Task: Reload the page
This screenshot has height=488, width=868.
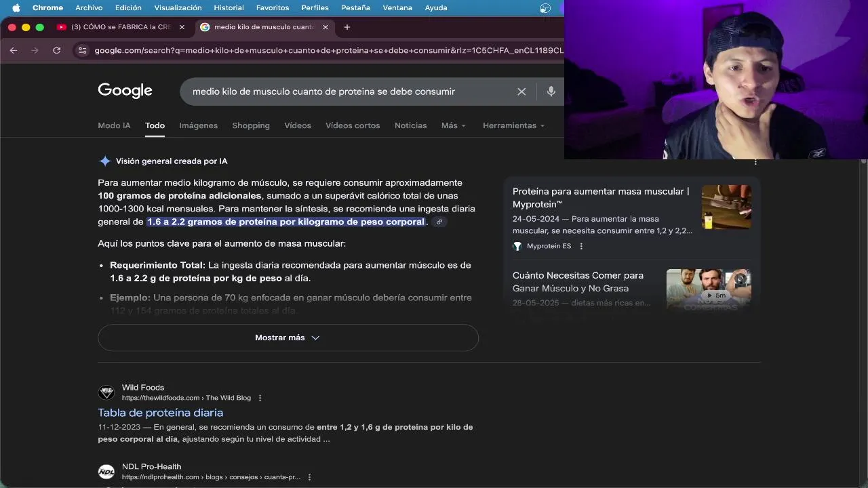Action: point(56,50)
